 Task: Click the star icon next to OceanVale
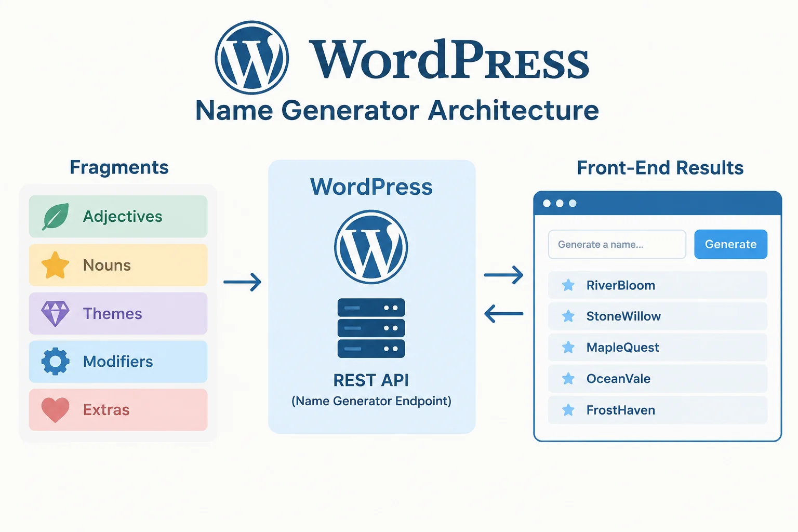(x=568, y=378)
